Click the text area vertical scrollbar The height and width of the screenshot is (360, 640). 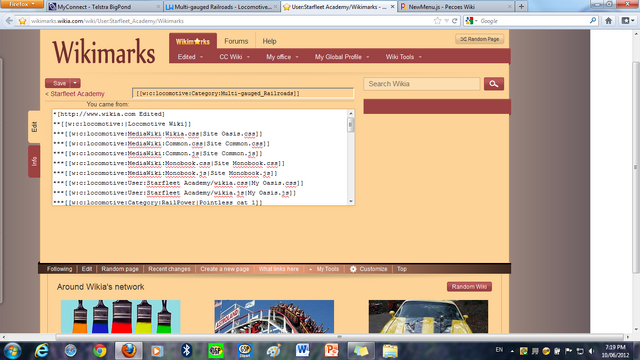351,157
